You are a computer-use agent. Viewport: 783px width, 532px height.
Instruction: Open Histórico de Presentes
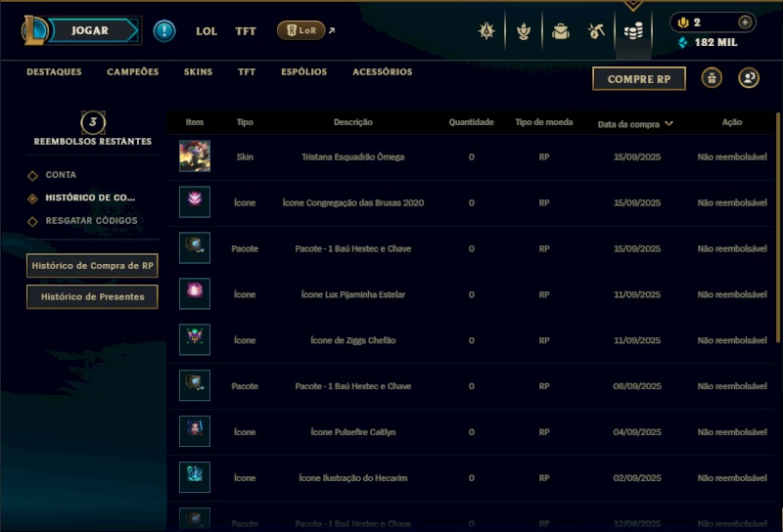pos(92,297)
